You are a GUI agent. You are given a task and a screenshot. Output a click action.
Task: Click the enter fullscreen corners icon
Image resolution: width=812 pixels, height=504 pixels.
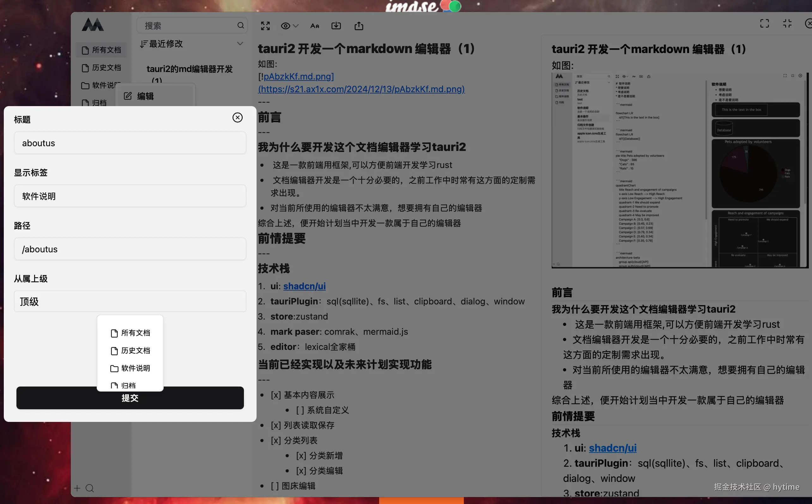point(764,24)
